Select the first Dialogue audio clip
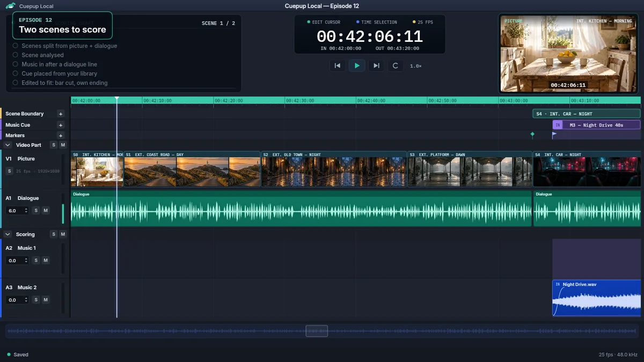Image resolution: width=644 pixels, height=362 pixels. [301, 208]
